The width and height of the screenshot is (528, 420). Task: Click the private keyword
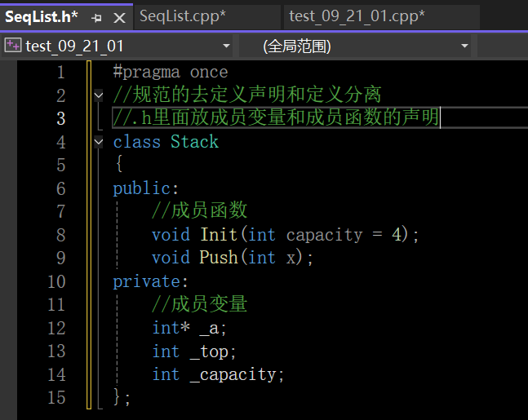(146, 281)
